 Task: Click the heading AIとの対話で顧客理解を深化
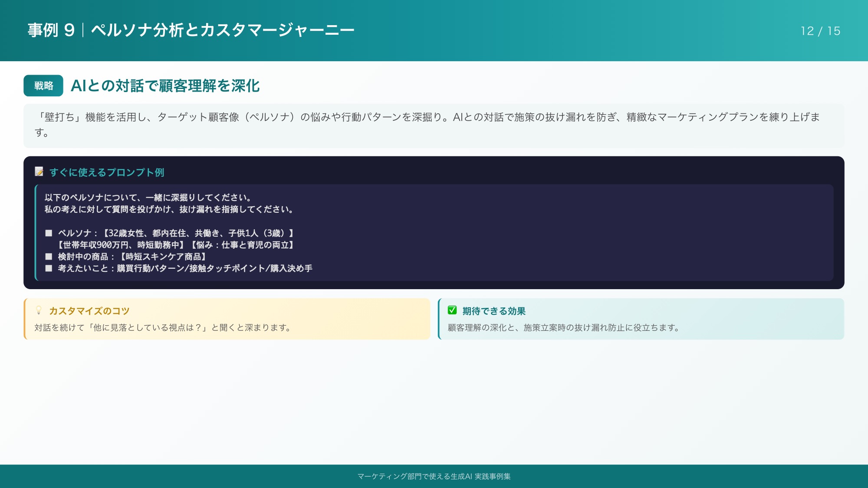[165, 86]
